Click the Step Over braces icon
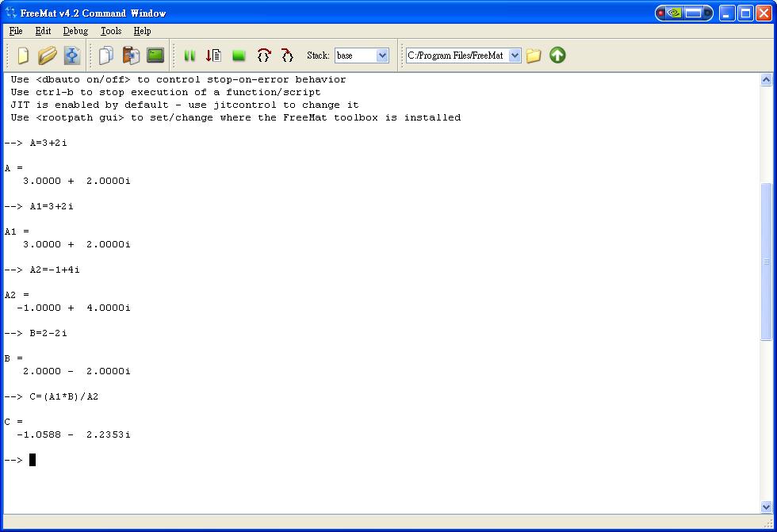The height and width of the screenshot is (532, 777). (263, 55)
